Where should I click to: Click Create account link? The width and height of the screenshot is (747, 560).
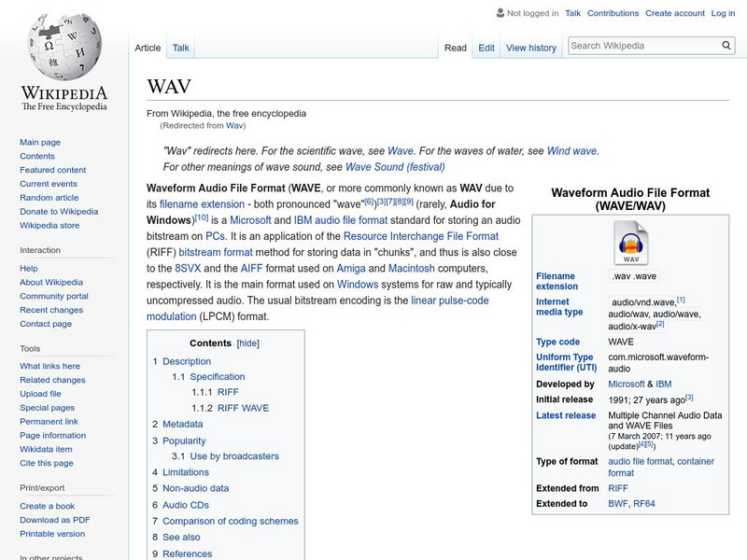675,13
